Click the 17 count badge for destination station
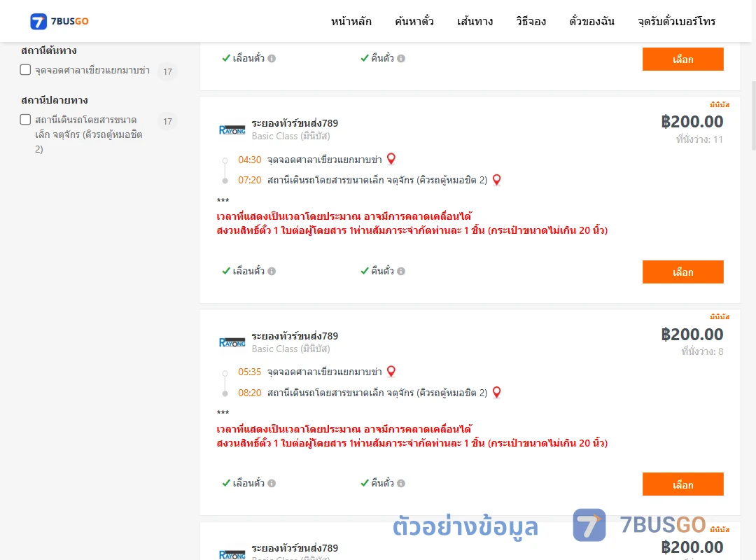 [x=167, y=121]
